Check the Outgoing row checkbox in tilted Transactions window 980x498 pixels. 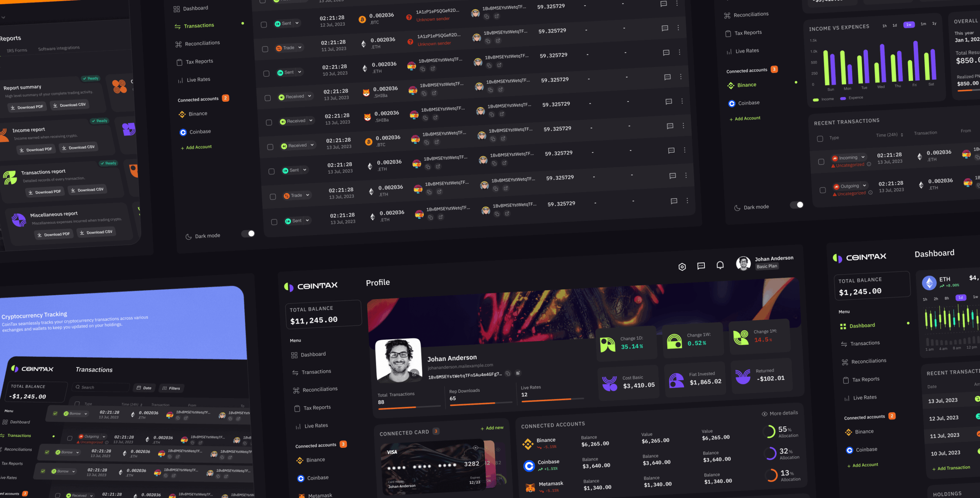click(x=70, y=438)
